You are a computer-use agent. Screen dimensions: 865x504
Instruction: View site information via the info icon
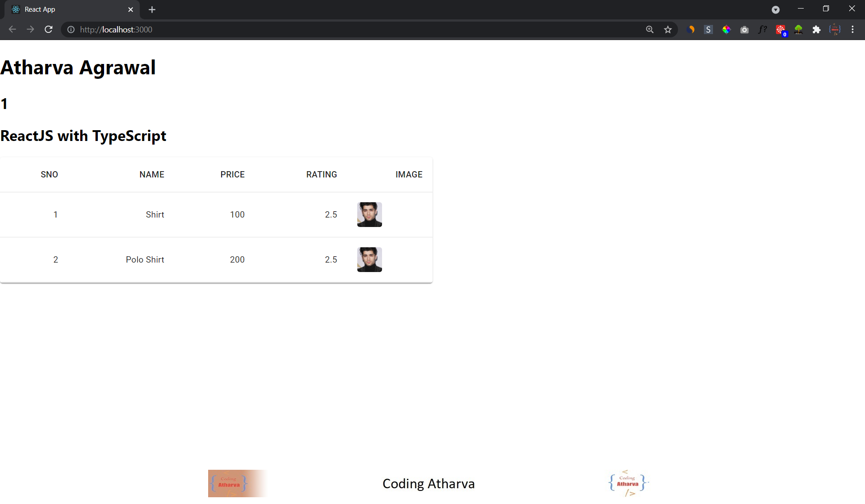71,29
